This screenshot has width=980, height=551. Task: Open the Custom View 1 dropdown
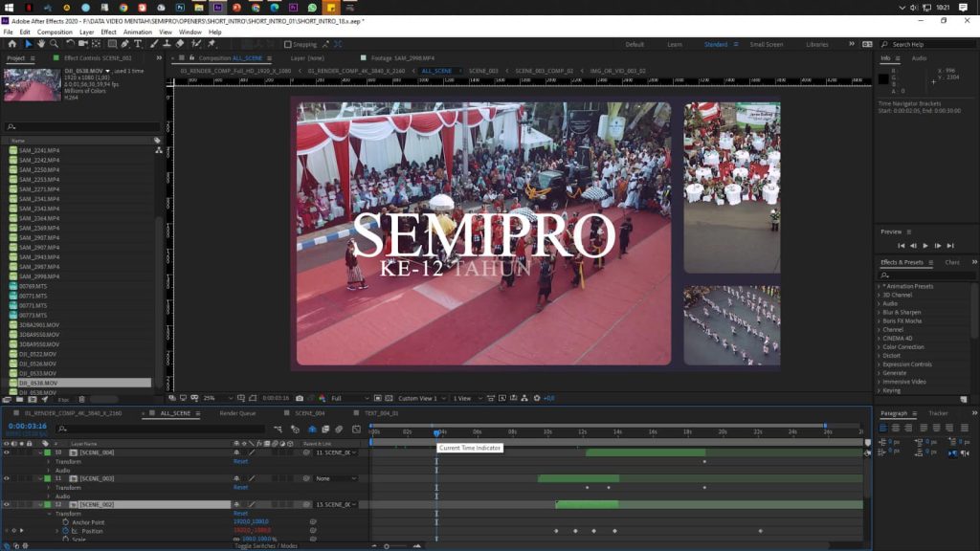tap(421, 398)
